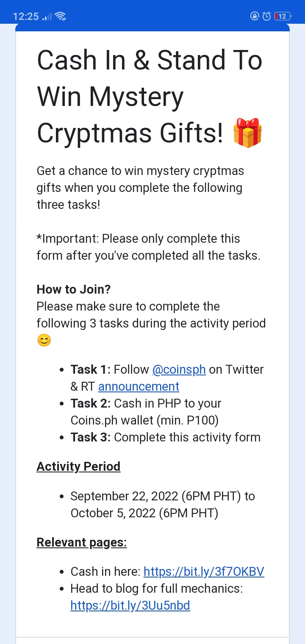Screen dimensions: 305x644
Task: Open the bit.ly/3Uu5nbd blog mechanics link
Action: (130, 605)
